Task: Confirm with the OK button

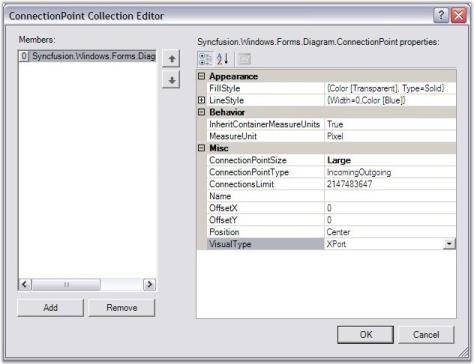Action: tap(365, 334)
